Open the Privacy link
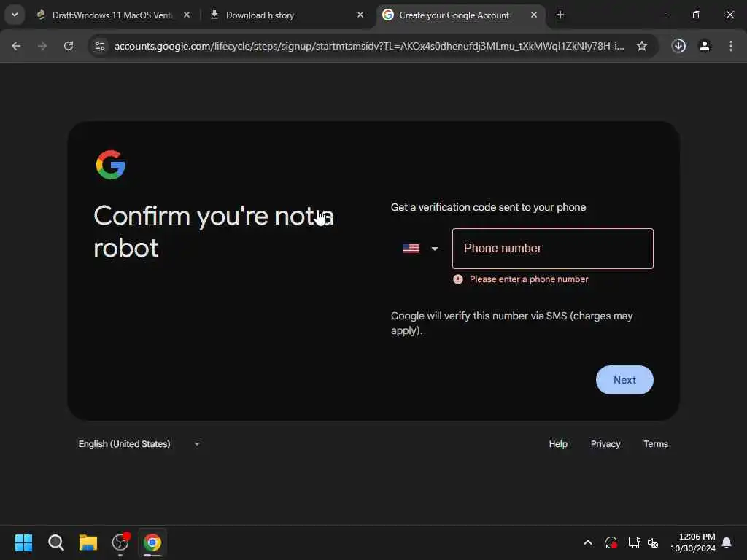Image resolution: width=747 pixels, height=560 pixels. 605,444
